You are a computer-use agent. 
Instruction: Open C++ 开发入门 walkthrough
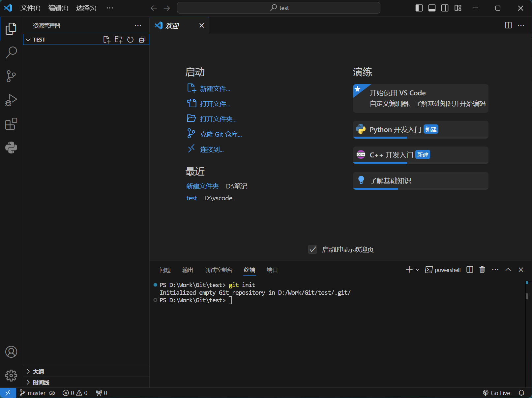[x=421, y=155]
